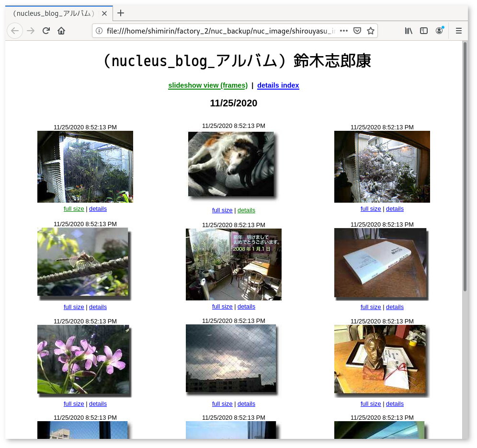Click the sleeping dog photo thumbnail
This screenshot has width=477, height=448.
coord(231,164)
